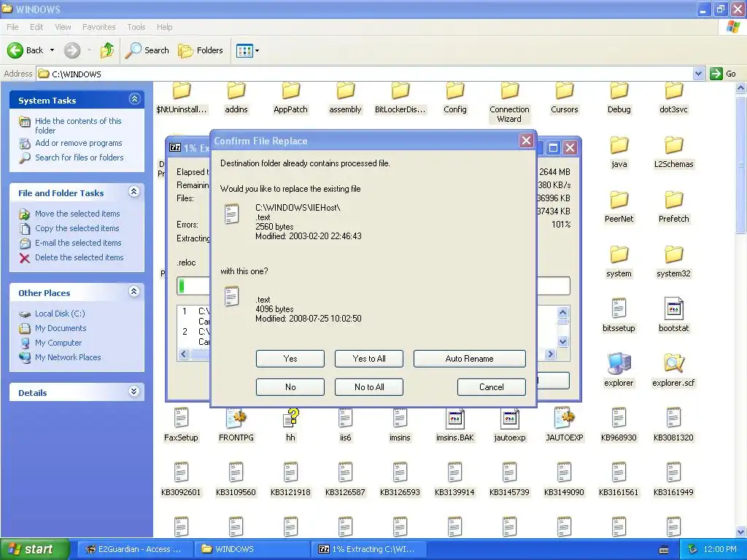Select the assembly folder
The height and width of the screenshot is (560, 747).
coord(345,98)
